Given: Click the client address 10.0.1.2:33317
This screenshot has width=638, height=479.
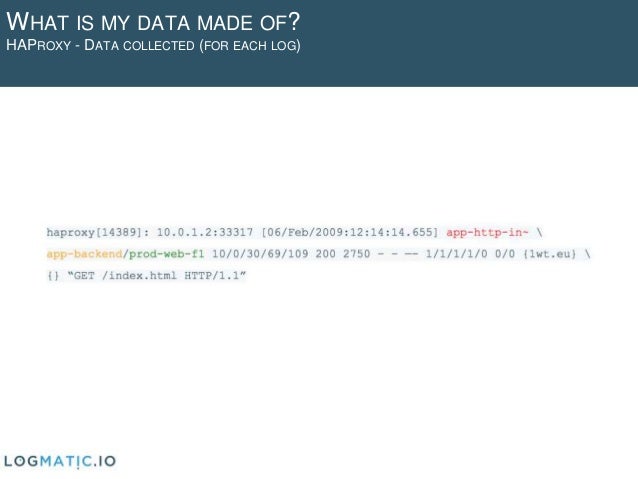Looking at the screenshot, I should (x=205, y=233).
